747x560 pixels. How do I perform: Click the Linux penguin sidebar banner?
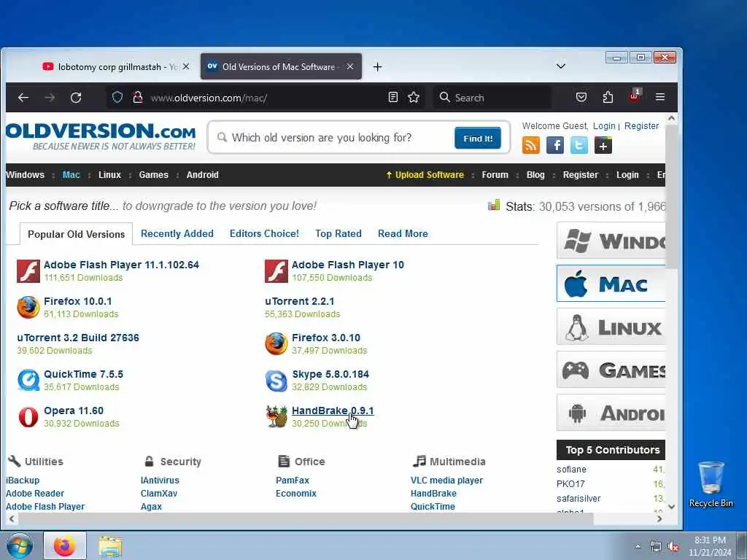(611, 327)
